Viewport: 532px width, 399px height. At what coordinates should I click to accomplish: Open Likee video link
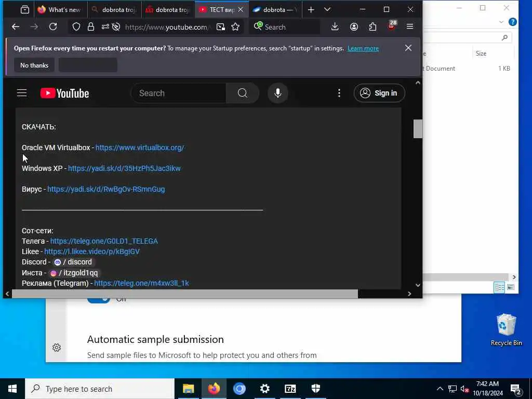(x=92, y=251)
